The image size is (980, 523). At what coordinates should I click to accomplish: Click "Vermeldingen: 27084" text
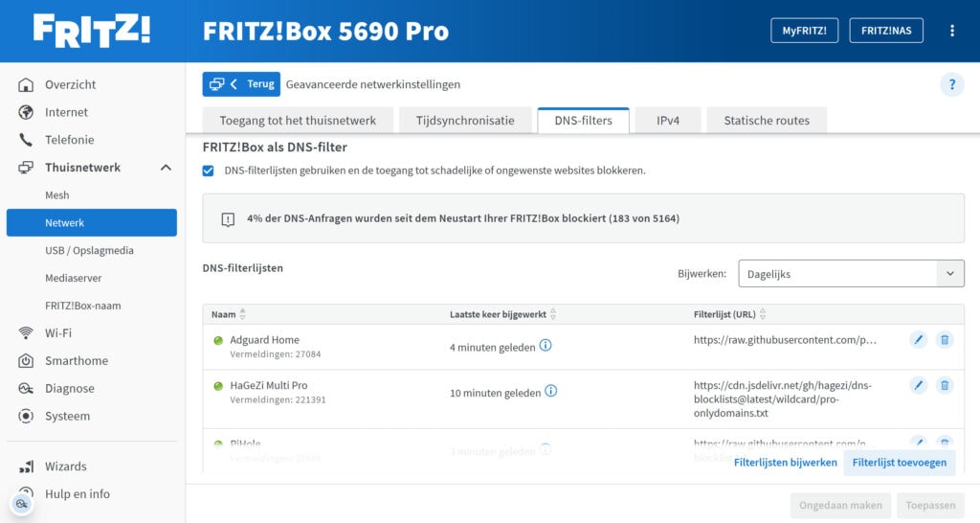tap(276, 354)
